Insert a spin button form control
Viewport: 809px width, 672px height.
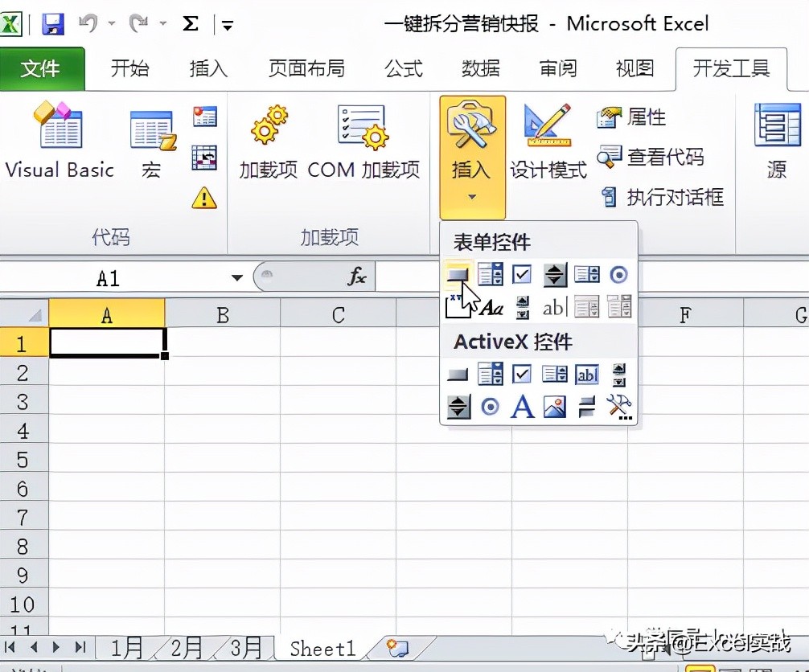click(x=553, y=274)
